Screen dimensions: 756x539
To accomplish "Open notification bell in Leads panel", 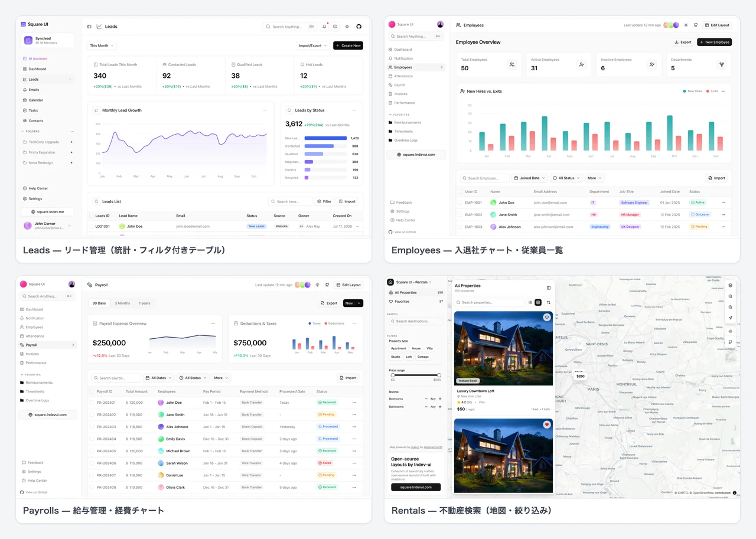I will point(324,27).
